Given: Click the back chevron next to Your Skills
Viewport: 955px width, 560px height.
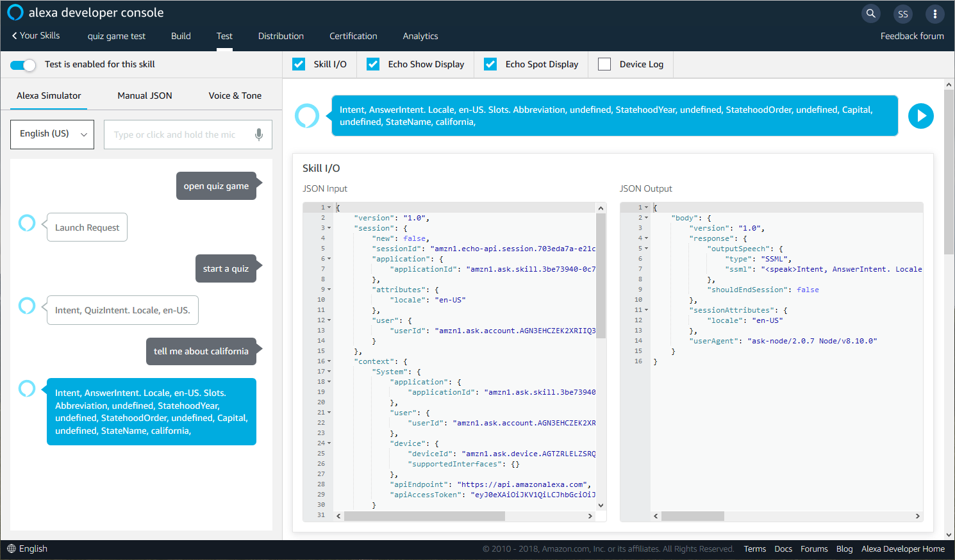Looking at the screenshot, I should click(13, 36).
